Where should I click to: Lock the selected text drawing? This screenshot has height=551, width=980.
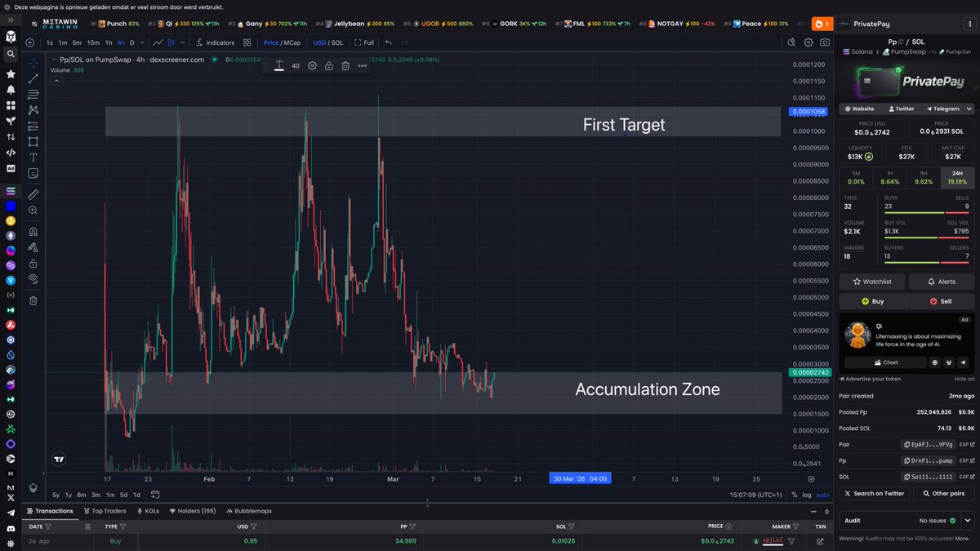pos(328,65)
